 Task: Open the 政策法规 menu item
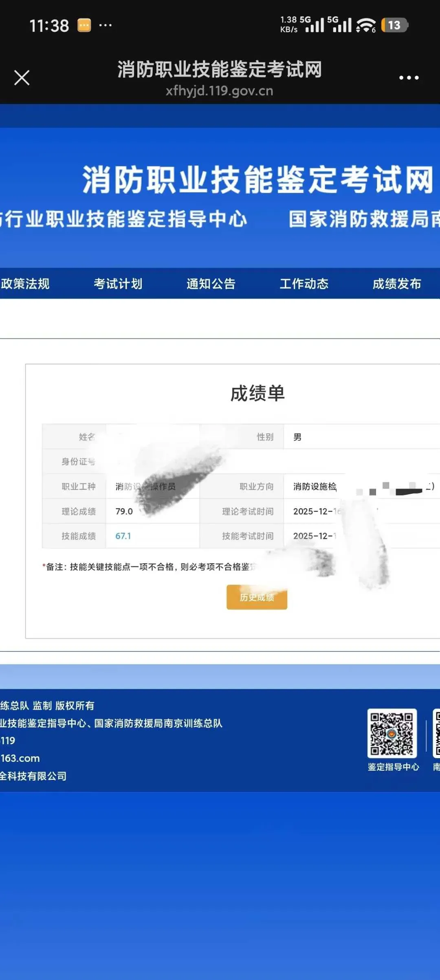point(25,283)
